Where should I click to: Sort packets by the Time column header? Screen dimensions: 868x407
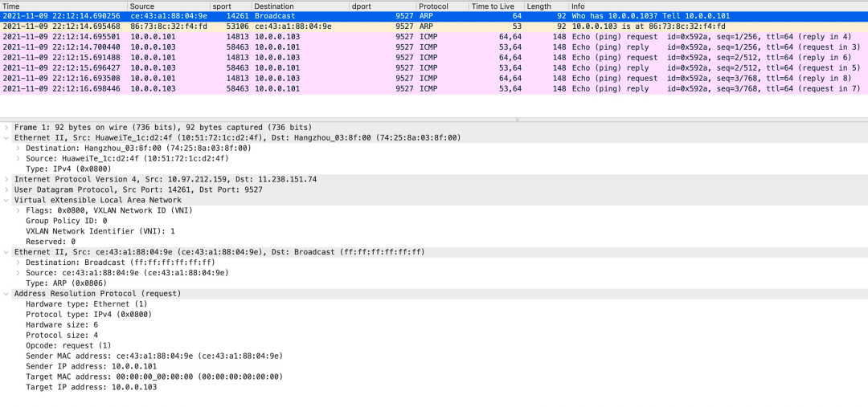pyautogui.click(x=63, y=6)
